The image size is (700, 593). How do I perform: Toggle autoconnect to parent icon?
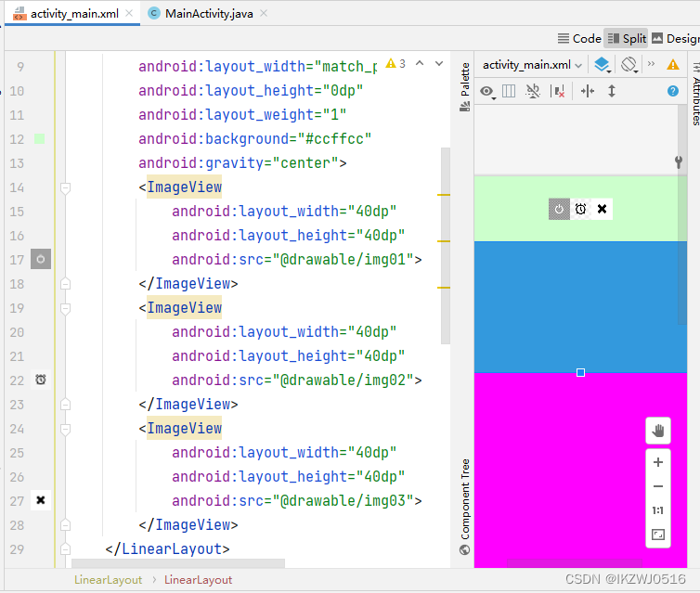coord(533,92)
